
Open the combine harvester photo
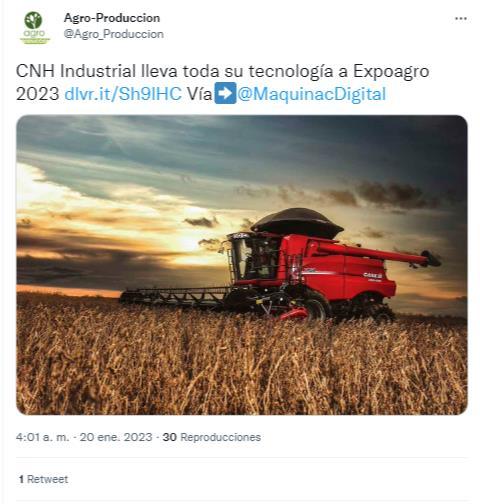click(x=242, y=265)
